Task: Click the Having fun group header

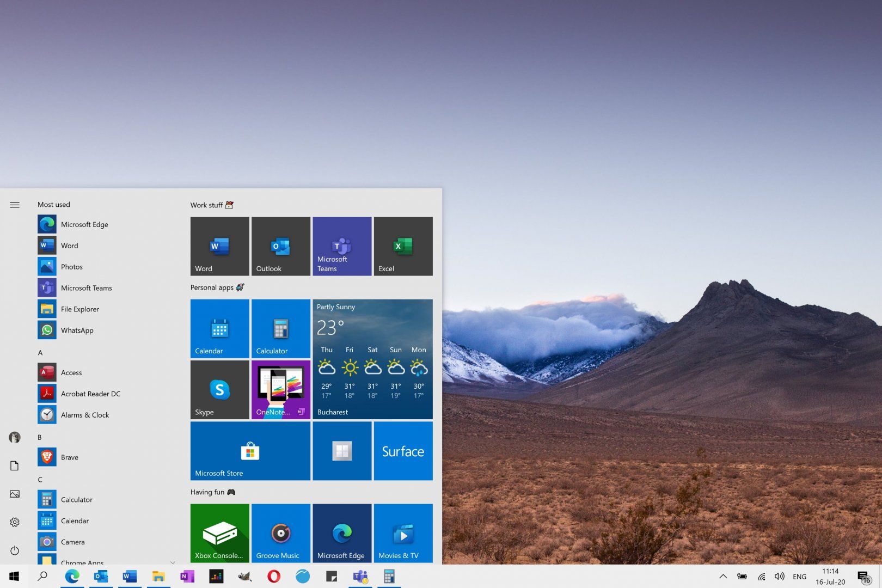Action: click(x=213, y=492)
